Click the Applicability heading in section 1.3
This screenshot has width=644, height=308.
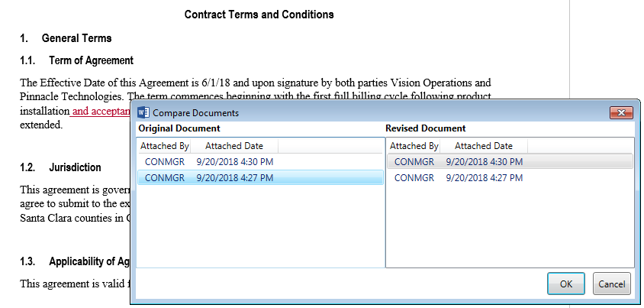pyautogui.click(x=89, y=262)
